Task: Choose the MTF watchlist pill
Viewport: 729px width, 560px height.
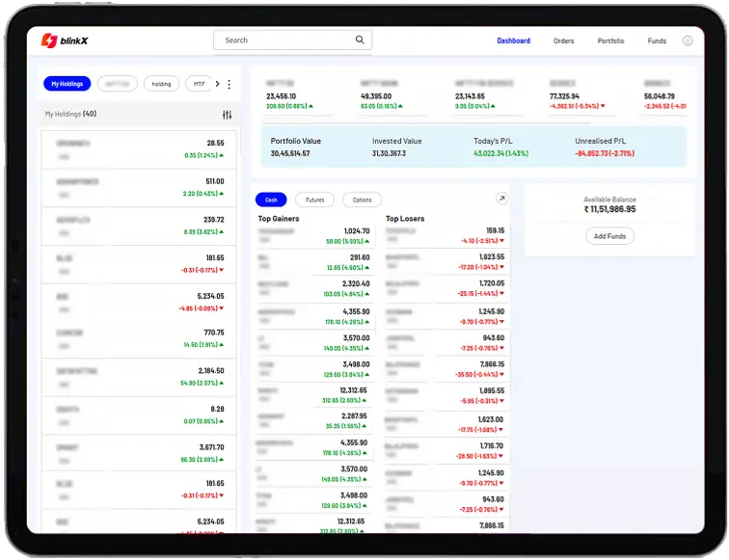Action: 199,84
